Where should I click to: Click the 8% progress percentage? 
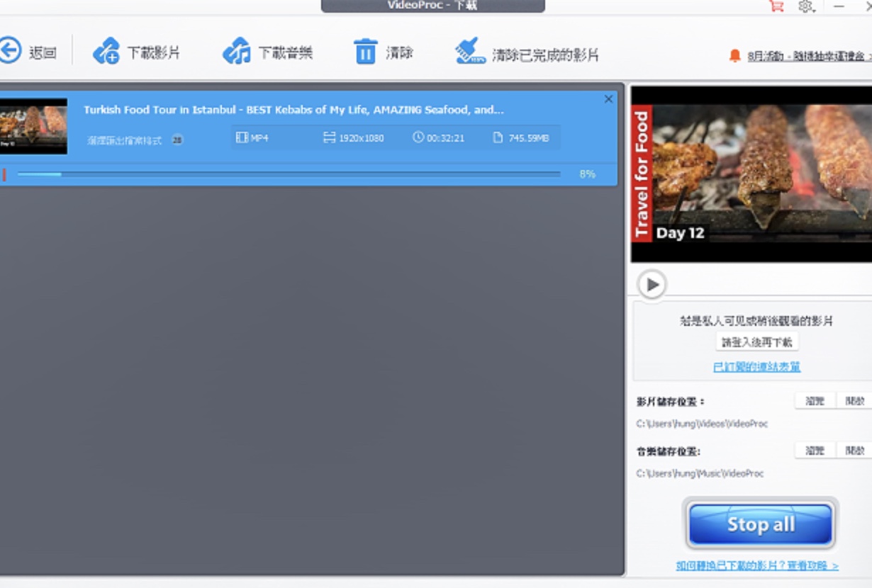coord(587,174)
